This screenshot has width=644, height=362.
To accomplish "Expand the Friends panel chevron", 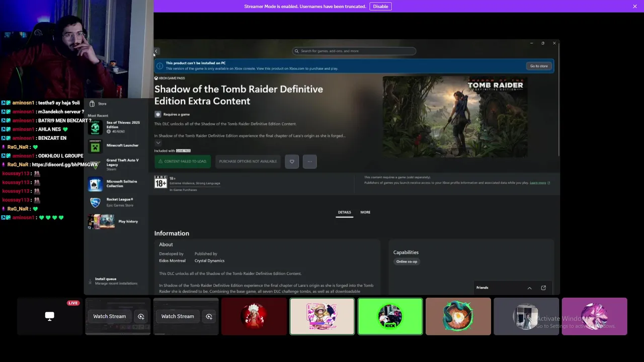I will [529, 288].
